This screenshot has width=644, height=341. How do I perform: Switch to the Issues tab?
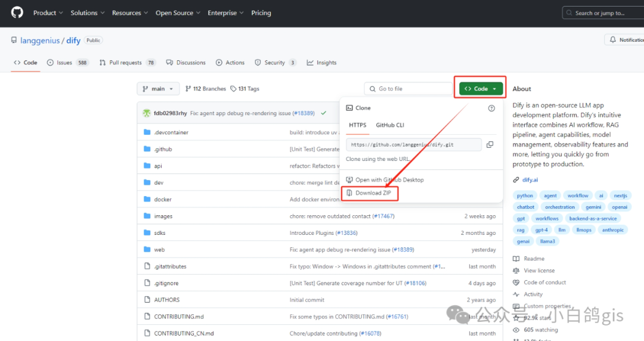tap(67, 63)
